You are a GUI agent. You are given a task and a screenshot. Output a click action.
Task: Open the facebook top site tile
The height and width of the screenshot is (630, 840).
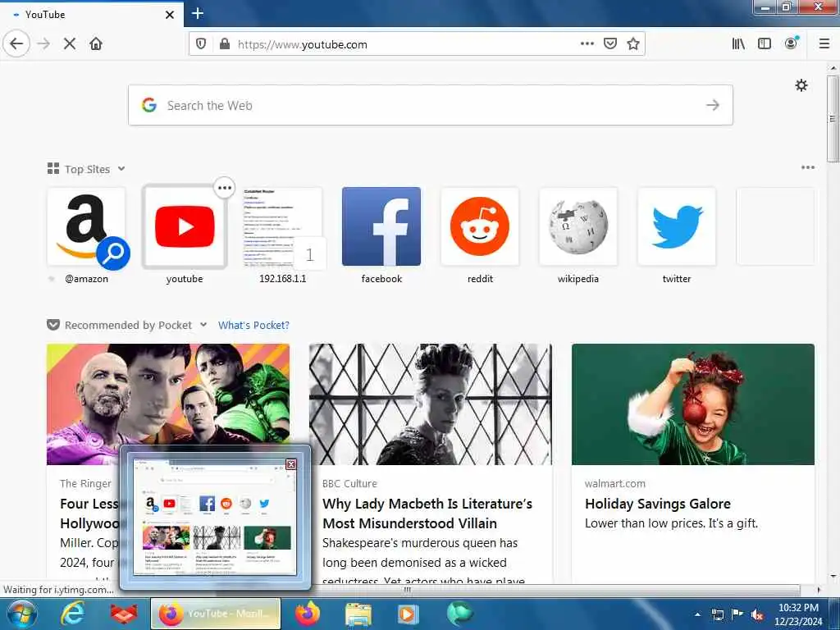point(381,226)
